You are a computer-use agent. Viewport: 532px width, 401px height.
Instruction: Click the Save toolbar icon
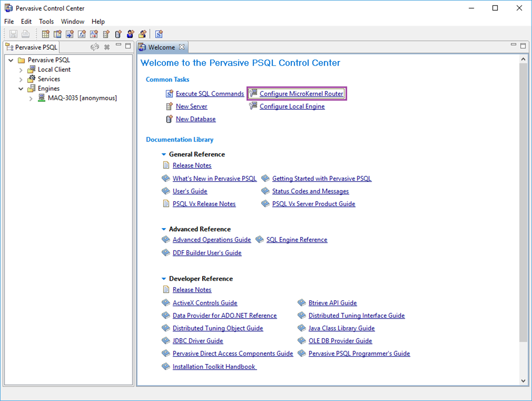coord(13,34)
